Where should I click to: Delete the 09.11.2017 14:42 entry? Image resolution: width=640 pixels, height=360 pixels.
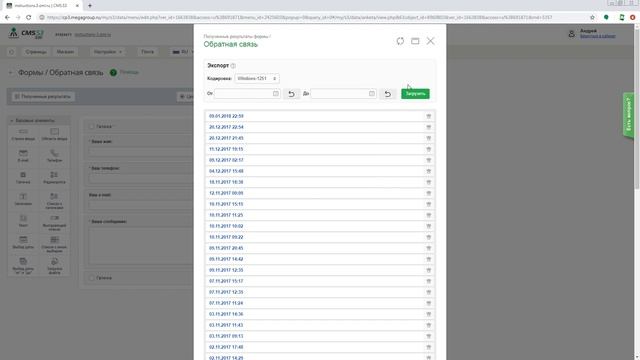pyautogui.click(x=429, y=259)
